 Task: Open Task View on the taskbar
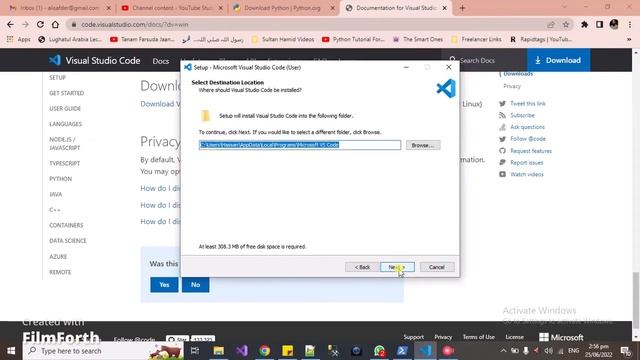click(195, 351)
